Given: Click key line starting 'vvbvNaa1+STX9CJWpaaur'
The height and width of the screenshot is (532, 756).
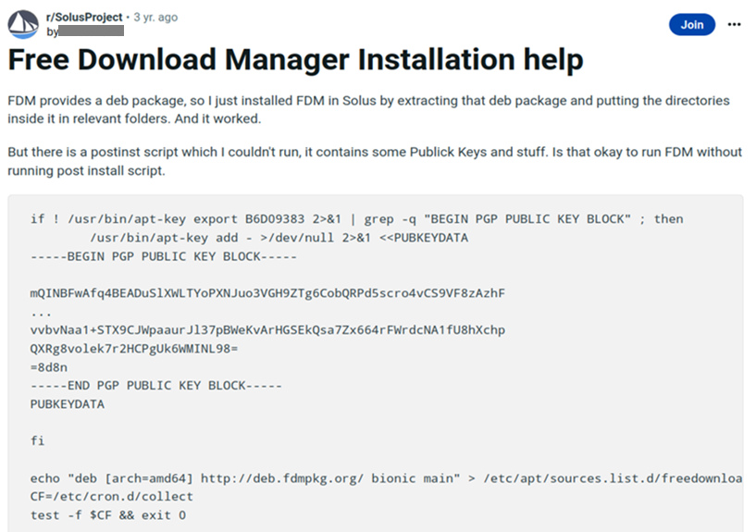Looking at the screenshot, I should [267, 330].
